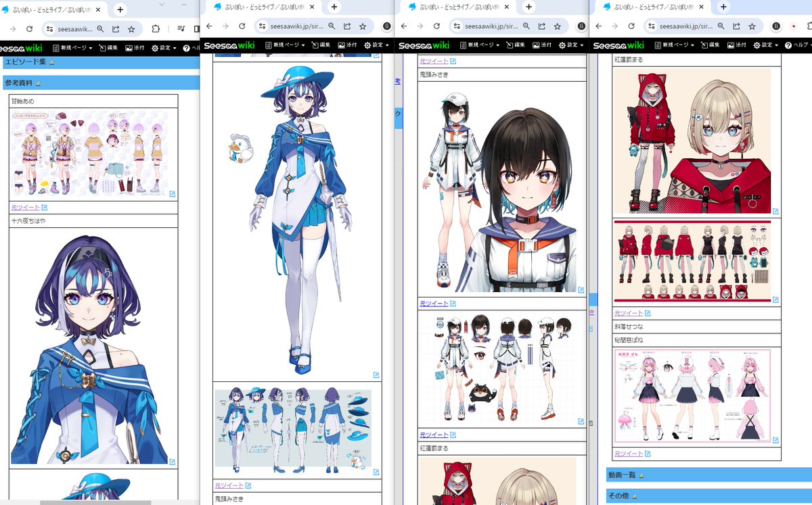This screenshot has width=812, height=505.
Task: Go back in the third browser window
Action: point(404,26)
